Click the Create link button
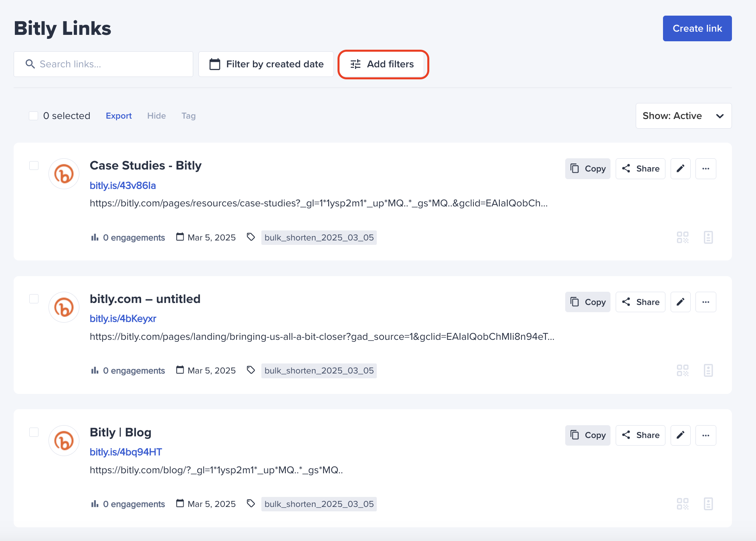 click(x=697, y=28)
